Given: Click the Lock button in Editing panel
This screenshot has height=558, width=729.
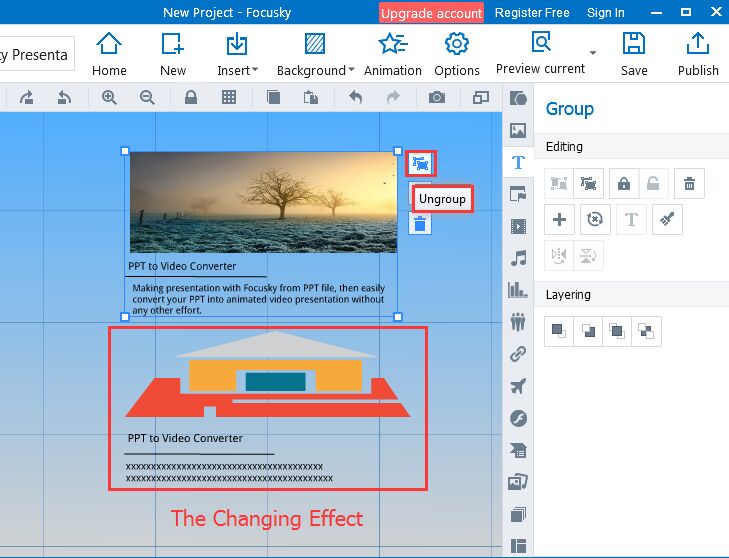Looking at the screenshot, I should 624,184.
